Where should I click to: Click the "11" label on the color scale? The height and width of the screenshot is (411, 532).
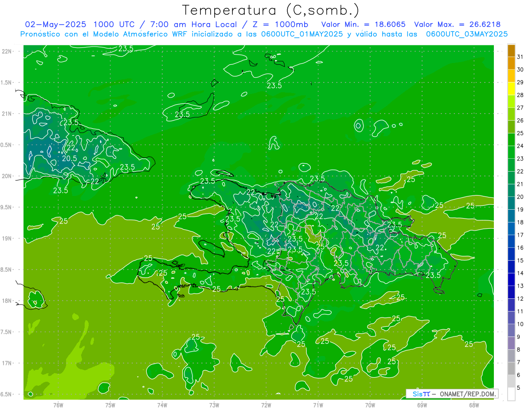click(x=520, y=312)
